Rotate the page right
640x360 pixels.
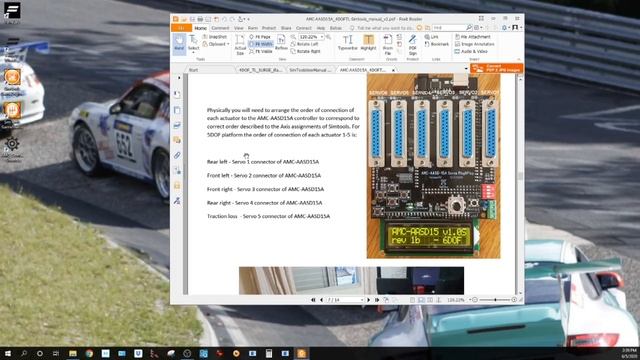point(306,51)
